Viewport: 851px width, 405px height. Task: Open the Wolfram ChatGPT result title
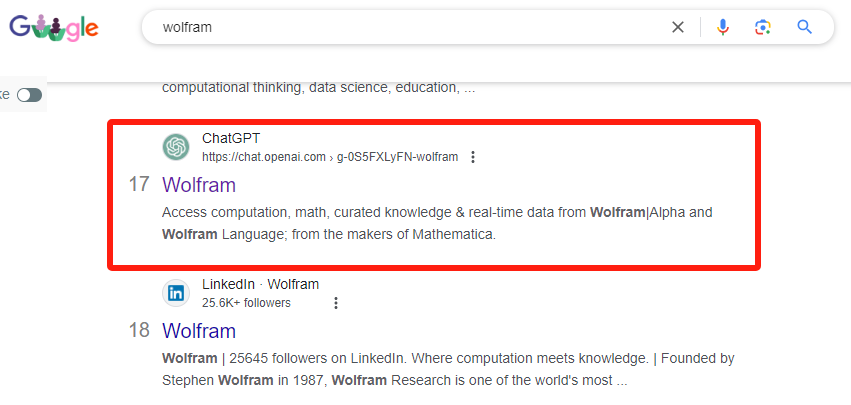(199, 185)
